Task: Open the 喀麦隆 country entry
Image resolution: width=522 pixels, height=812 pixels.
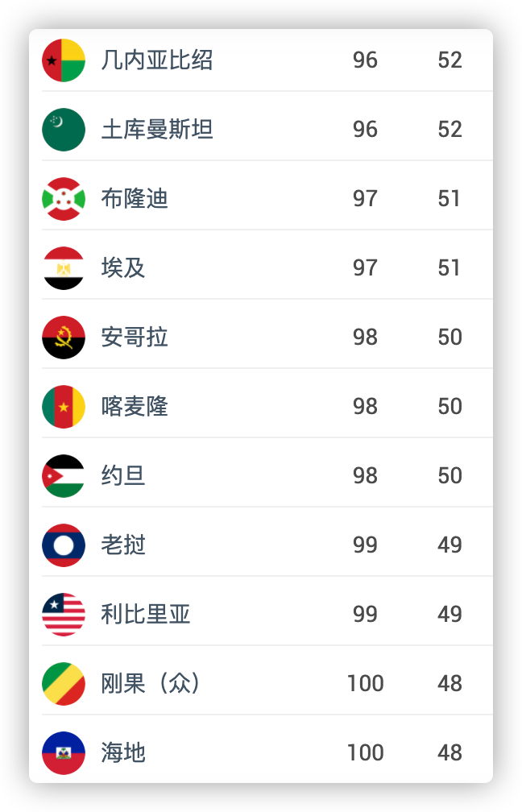Action: (135, 407)
